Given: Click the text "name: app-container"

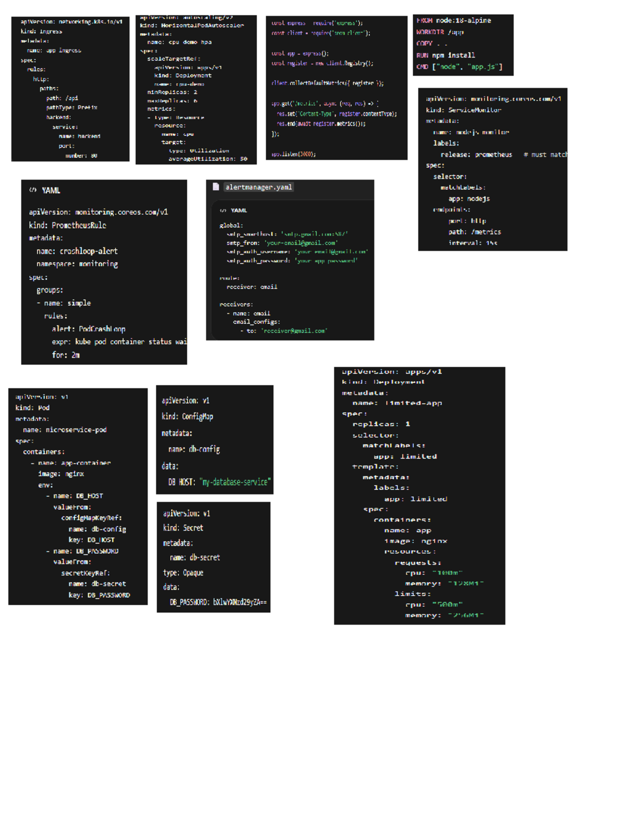Looking at the screenshot, I should (75, 463).
